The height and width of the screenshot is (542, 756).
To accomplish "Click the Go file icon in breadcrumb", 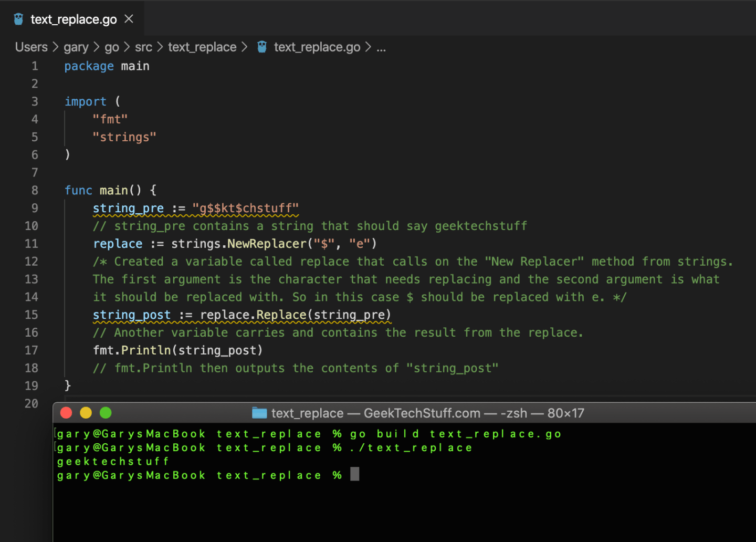I will click(x=262, y=47).
